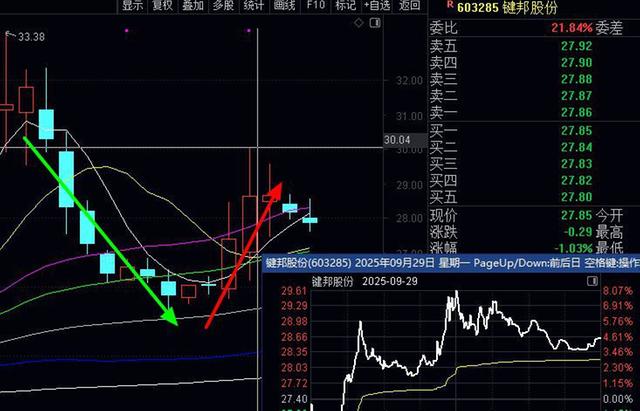Click the 涨幅 percent value -1.03%
640x411 pixels.
pyautogui.click(x=573, y=248)
